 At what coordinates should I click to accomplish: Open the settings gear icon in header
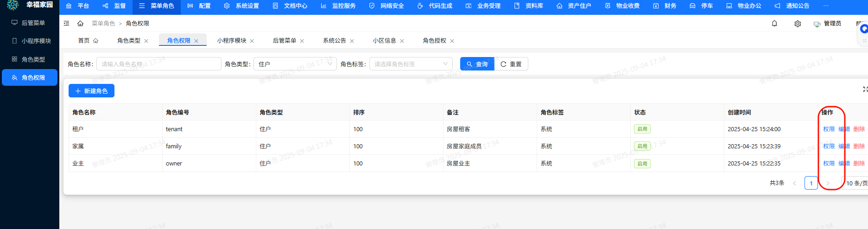798,24
